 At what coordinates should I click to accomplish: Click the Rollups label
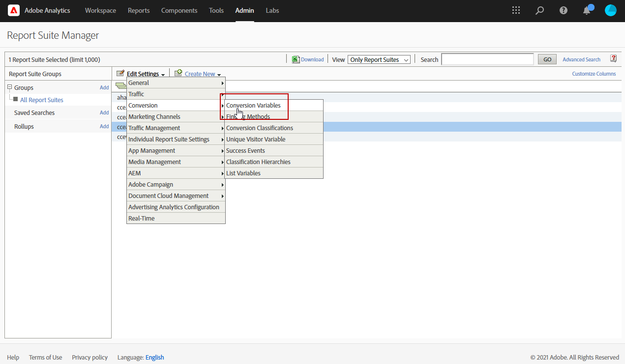[x=24, y=126]
